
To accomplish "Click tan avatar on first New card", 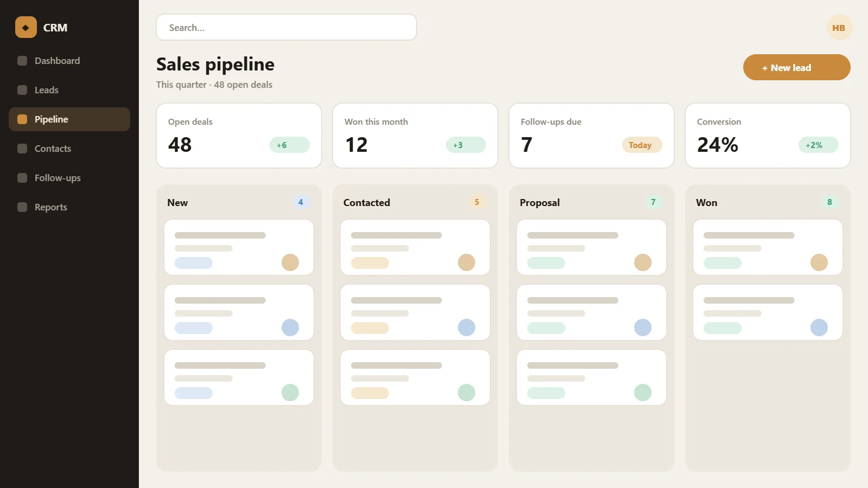I will point(290,262).
